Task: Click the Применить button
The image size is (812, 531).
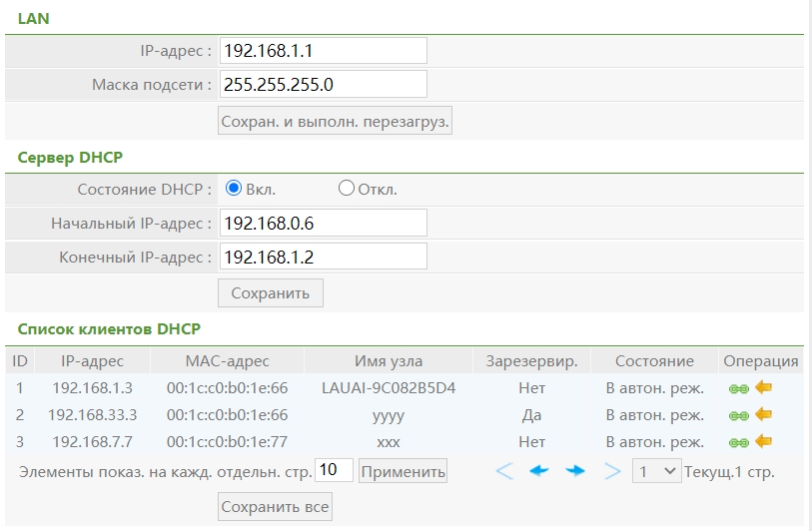Action: tap(403, 471)
